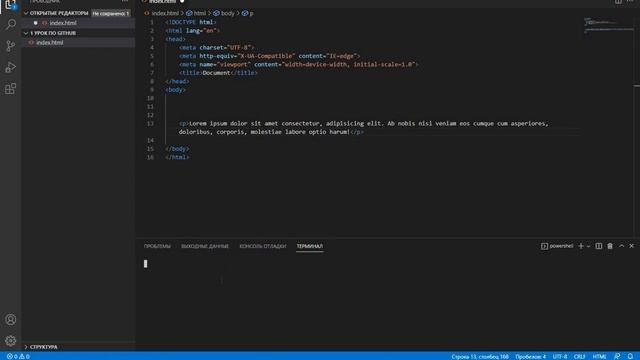Expand the СТРУКТУРА outline section
Screen dimensions: 640x360
[43, 347]
